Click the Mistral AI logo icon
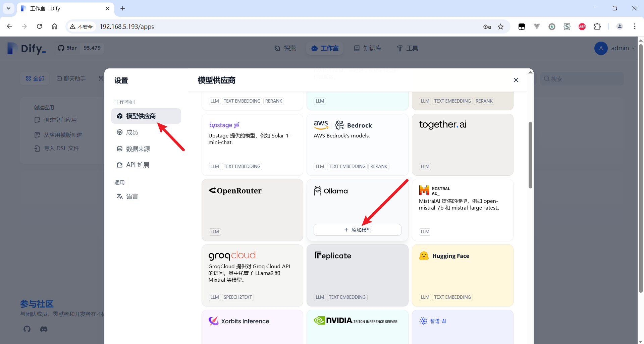Image resolution: width=644 pixels, height=344 pixels. 424,190
